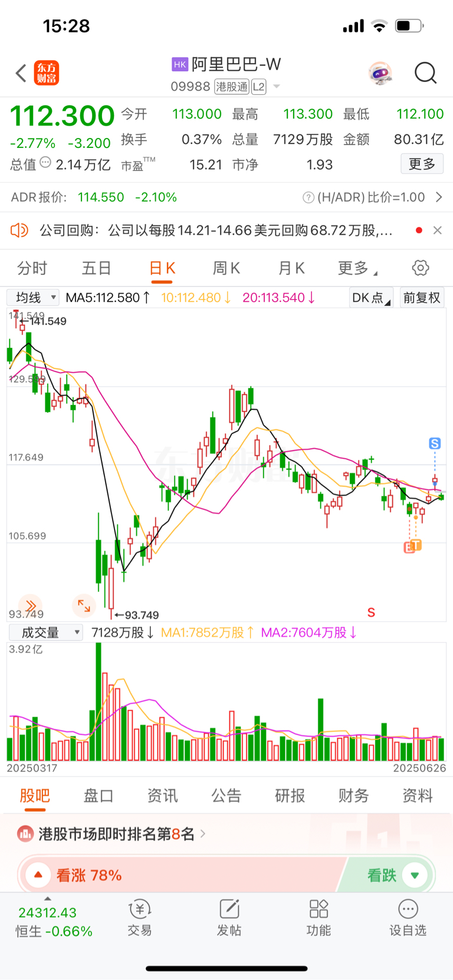The image size is (453, 980).
Task: Open the 资料 tab
Action: (417, 796)
